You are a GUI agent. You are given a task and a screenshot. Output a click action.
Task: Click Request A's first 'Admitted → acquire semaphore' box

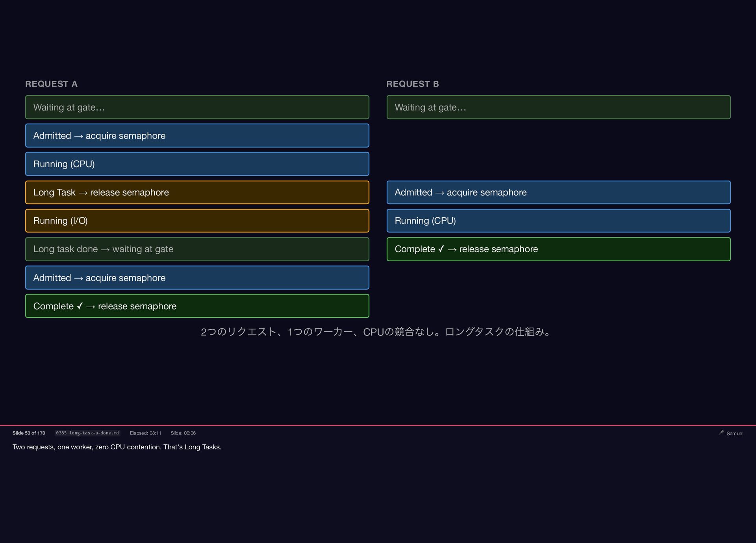(197, 135)
